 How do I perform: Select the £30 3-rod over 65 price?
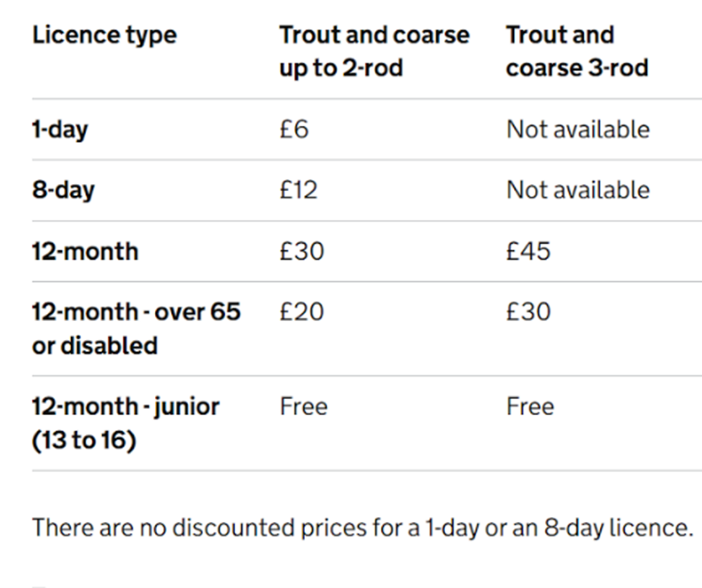coord(528,311)
